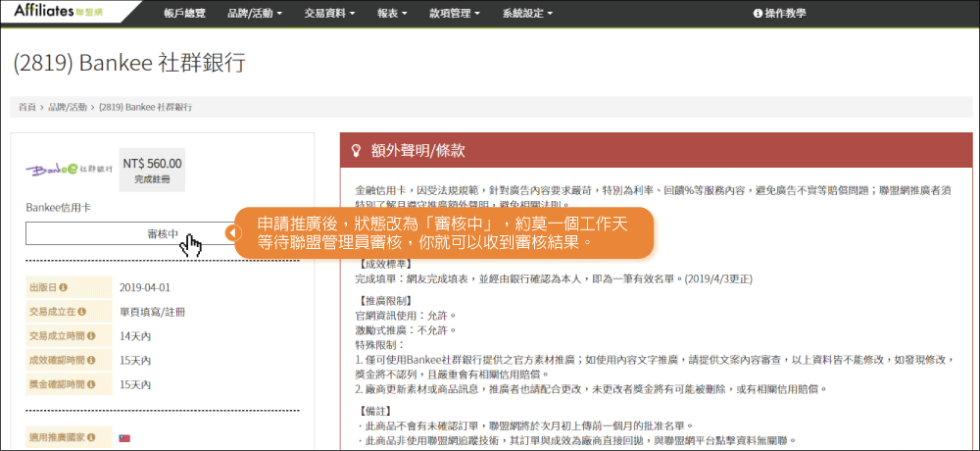The width and height of the screenshot is (980, 451).
Task: Click the 【備註】 heading text
Action: tap(376, 412)
